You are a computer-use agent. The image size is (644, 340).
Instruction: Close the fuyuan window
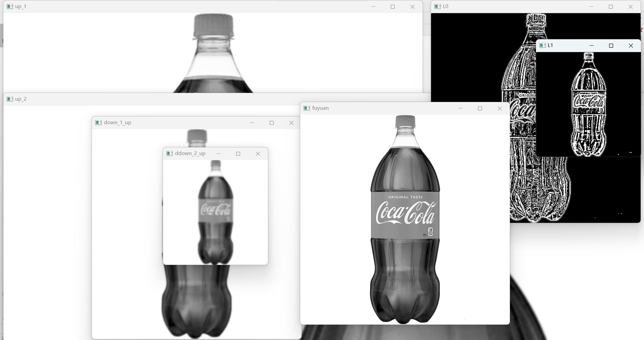point(500,108)
